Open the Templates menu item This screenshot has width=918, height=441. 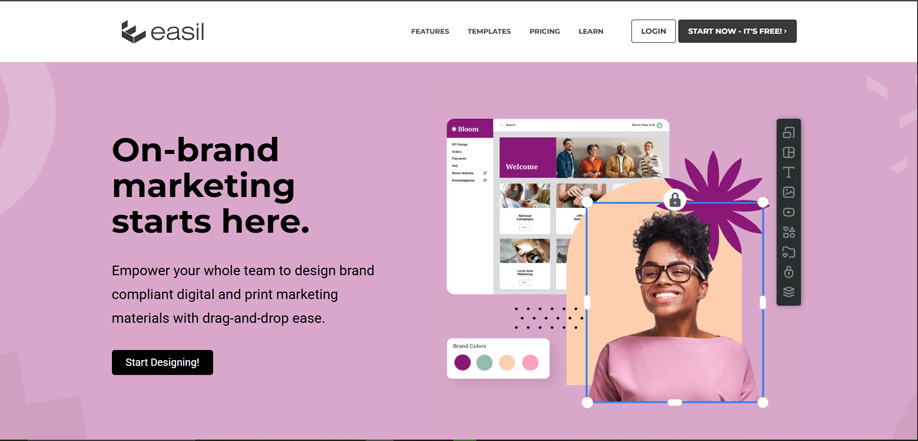pyautogui.click(x=489, y=32)
